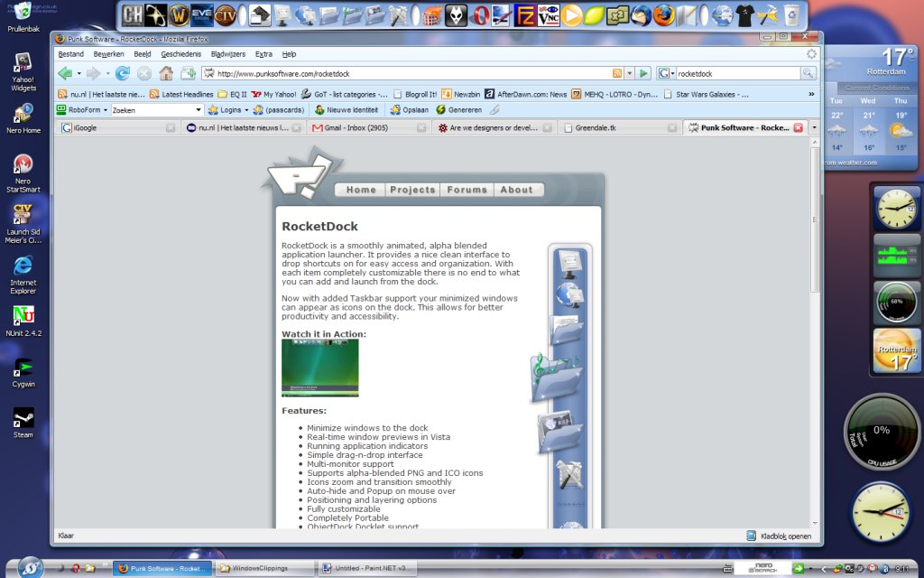Click the CPU usage gauge widget

[882, 433]
